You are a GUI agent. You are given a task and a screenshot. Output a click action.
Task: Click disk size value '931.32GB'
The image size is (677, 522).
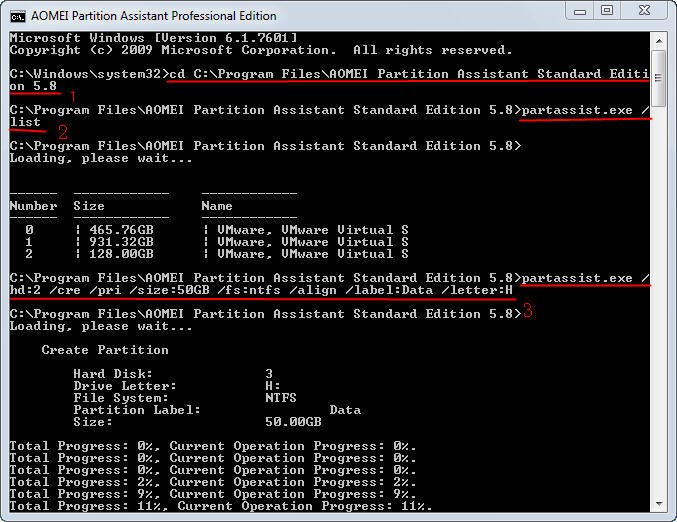(x=121, y=242)
